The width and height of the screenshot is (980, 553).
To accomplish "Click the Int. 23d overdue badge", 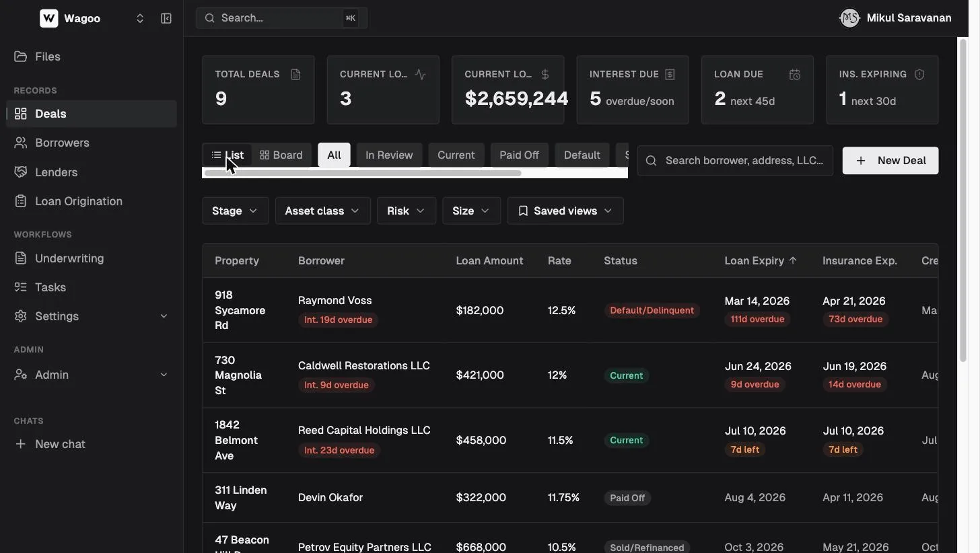I will pos(339,450).
